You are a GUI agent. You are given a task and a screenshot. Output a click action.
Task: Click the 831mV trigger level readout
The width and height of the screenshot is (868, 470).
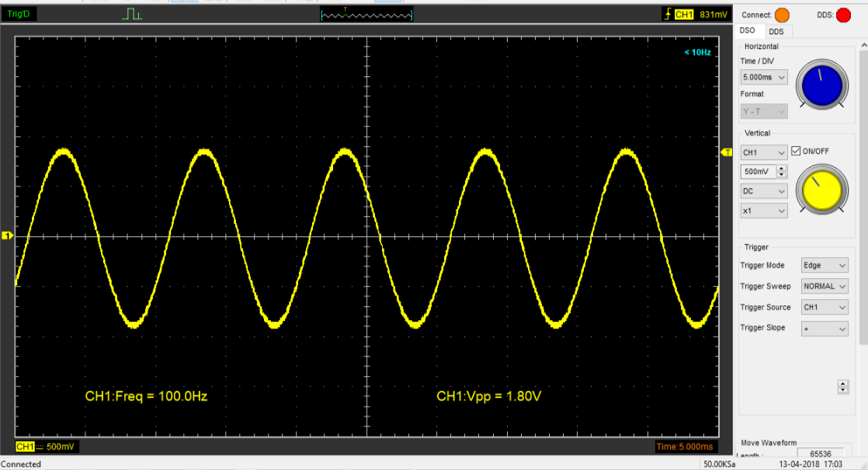[x=713, y=15]
